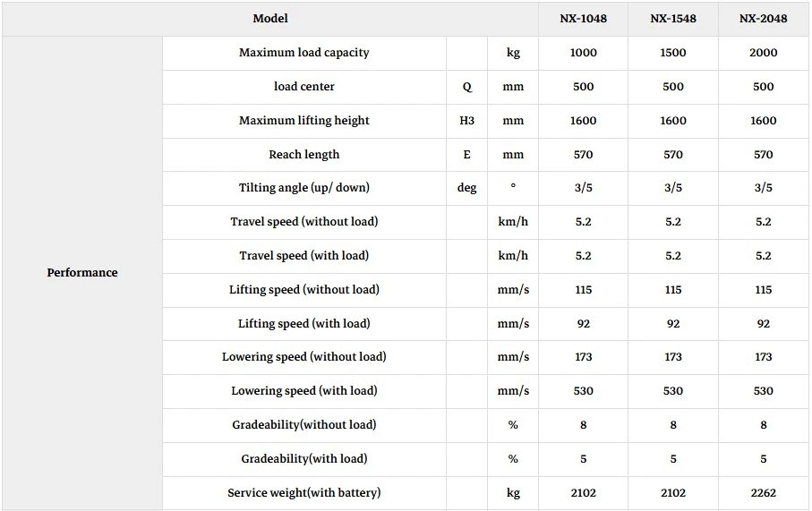Click the 2262 service weight value
The image size is (812, 511).
point(764,493)
